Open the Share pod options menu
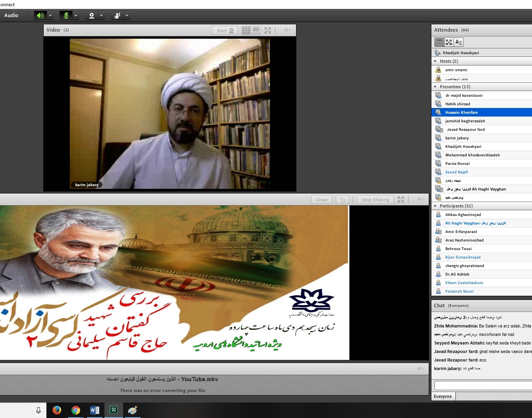 pyautogui.click(x=420, y=199)
